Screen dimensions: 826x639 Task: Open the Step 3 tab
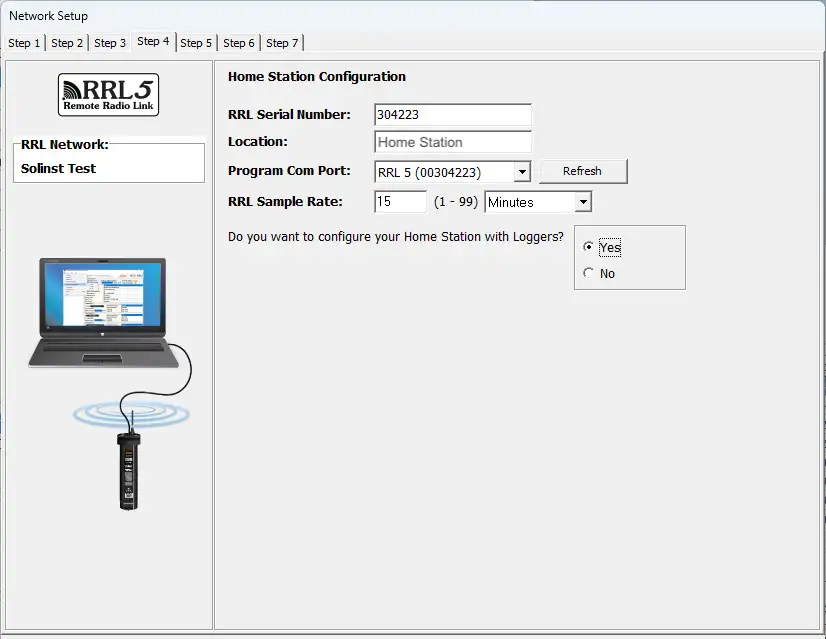pyautogui.click(x=110, y=43)
